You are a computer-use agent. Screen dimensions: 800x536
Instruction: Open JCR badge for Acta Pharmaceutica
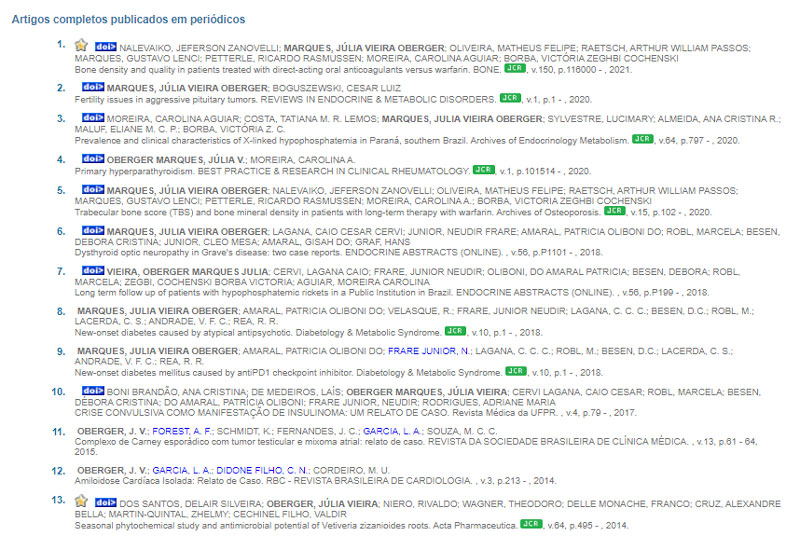pos(531,523)
